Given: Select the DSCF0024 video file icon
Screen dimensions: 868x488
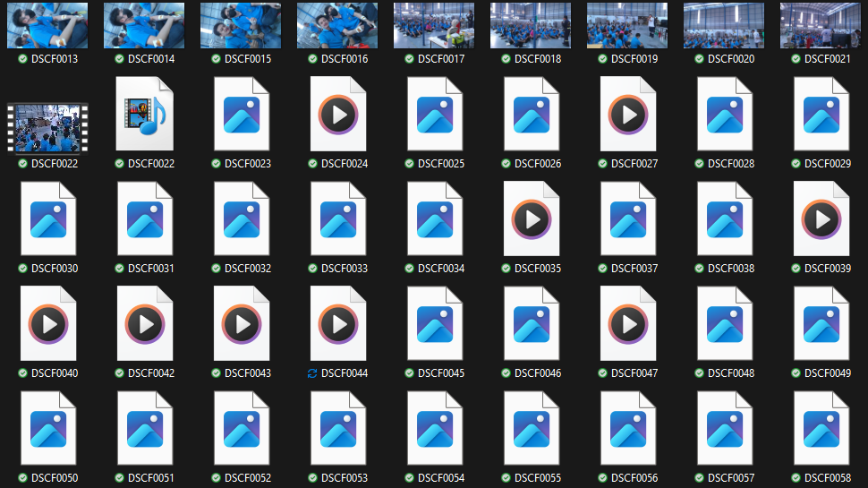Looking at the screenshot, I should (x=337, y=114).
